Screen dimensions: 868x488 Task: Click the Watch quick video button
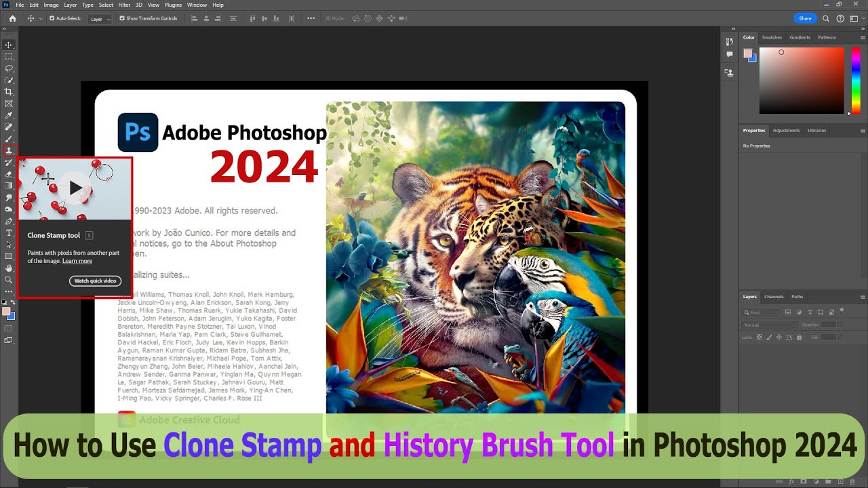click(x=95, y=281)
